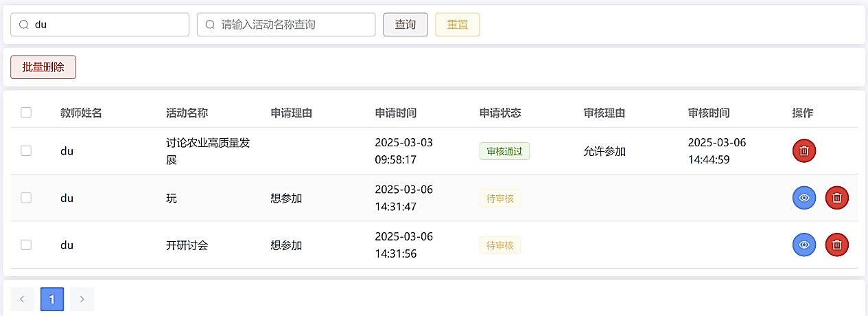868x316 pixels.
Task: Click the search icon in activity name field
Action: (x=211, y=25)
